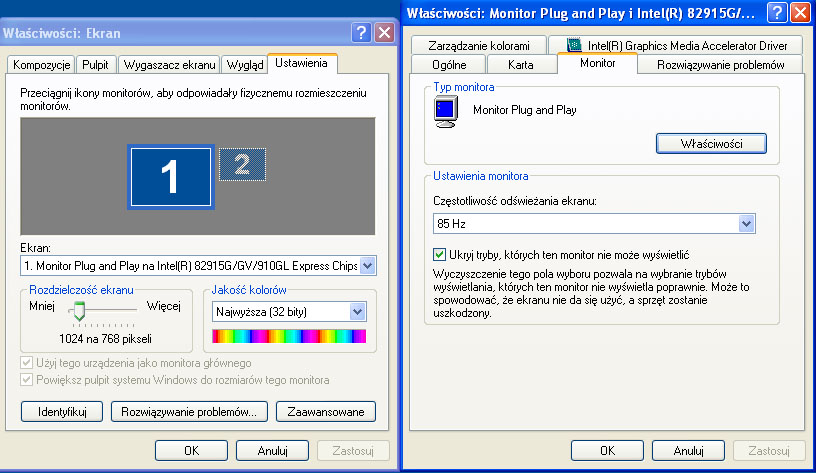
Task: Click the rainbow color quality preview bar
Action: tap(289, 336)
